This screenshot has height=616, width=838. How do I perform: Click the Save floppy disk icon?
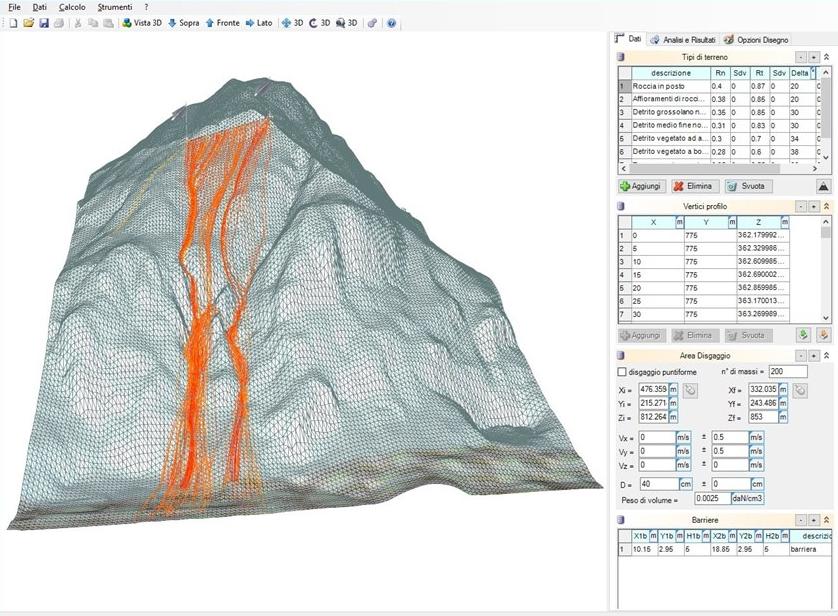point(44,23)
